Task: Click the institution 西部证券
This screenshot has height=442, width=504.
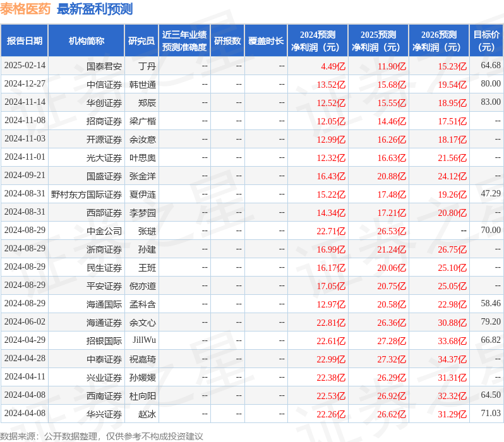Action: click(x=104, y=213)
